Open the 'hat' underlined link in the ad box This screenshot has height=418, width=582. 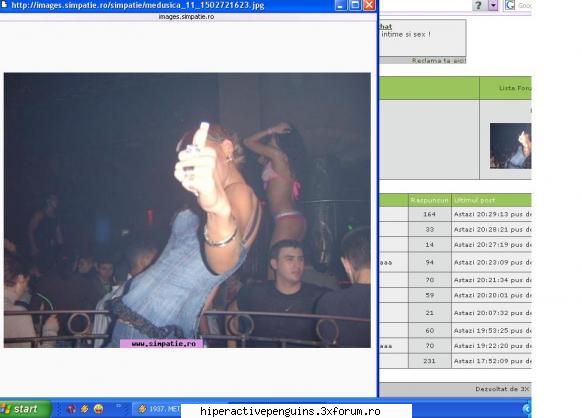pos(386,27)
